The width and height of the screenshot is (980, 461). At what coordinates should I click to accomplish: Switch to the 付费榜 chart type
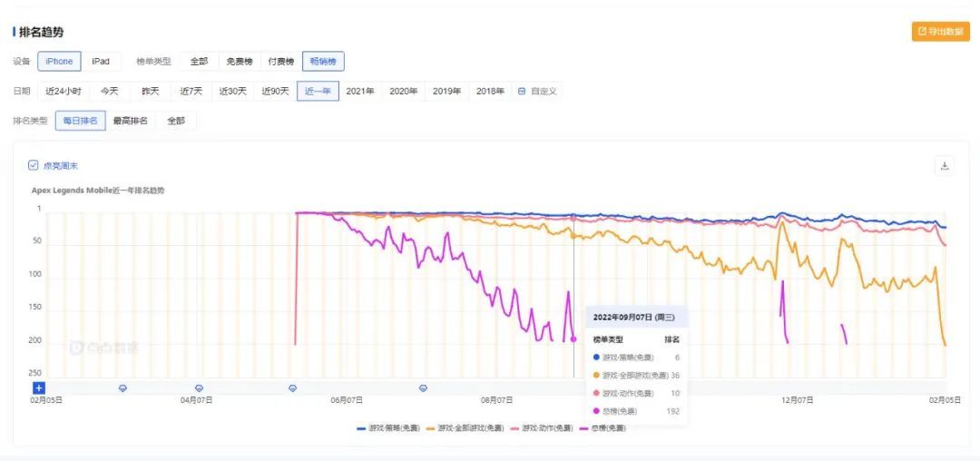click(280, 62)
